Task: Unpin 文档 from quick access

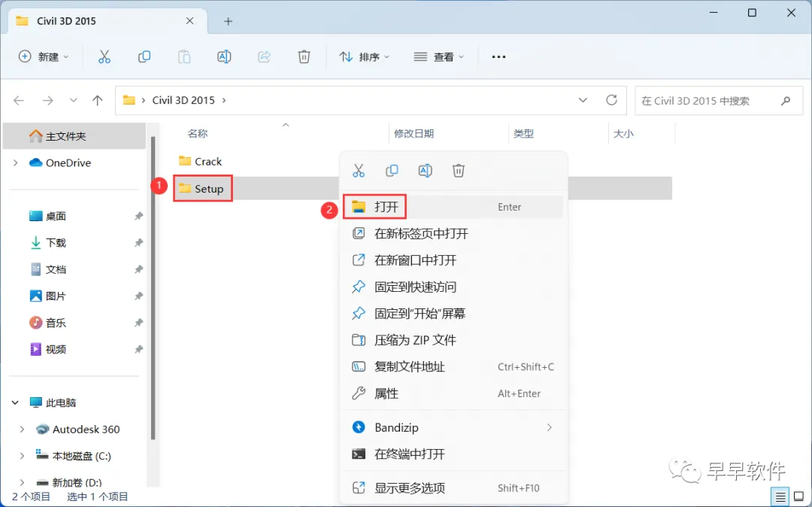Action: pos(138,269)
